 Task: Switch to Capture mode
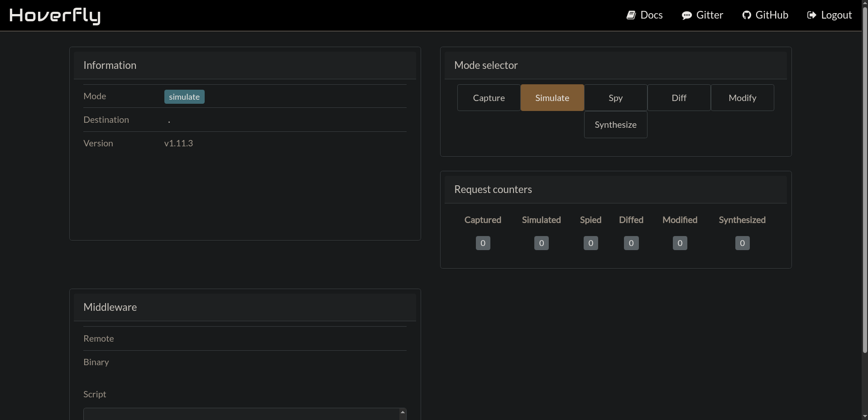click(x=489, y=98)
